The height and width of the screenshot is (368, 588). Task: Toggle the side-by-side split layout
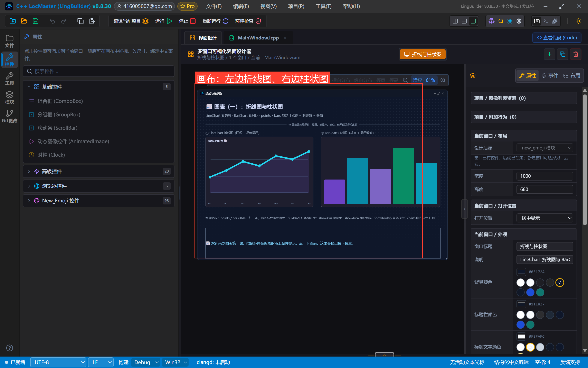[x=455, y=21]
